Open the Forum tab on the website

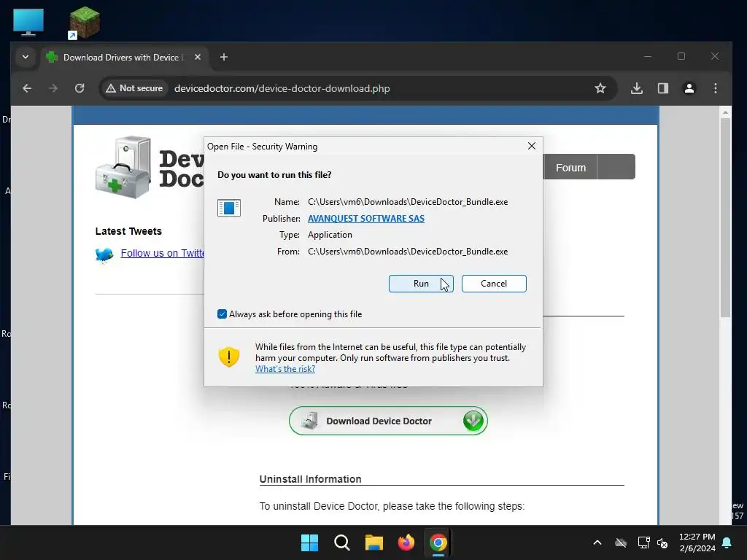(x=570, y=167)
